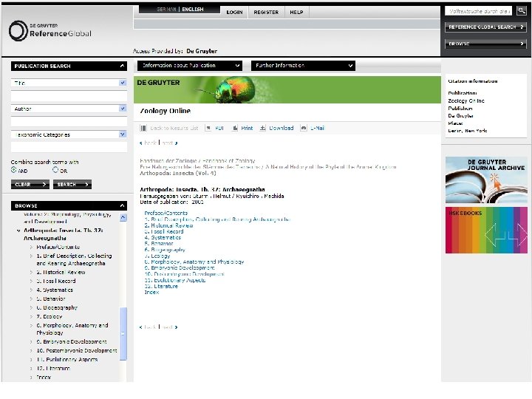Open the PDF link
The height and width of the screenshot is (399, 532).
pos(219,128)
